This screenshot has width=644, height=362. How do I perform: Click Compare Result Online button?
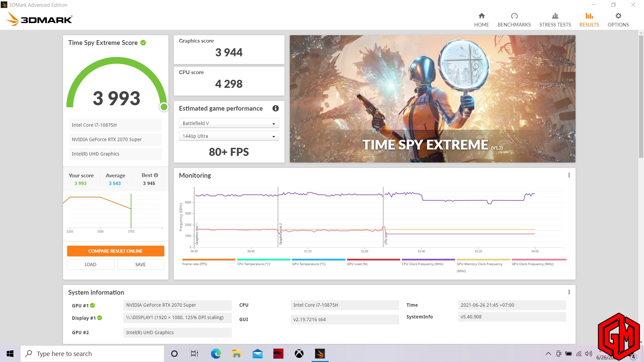(115, 251)
